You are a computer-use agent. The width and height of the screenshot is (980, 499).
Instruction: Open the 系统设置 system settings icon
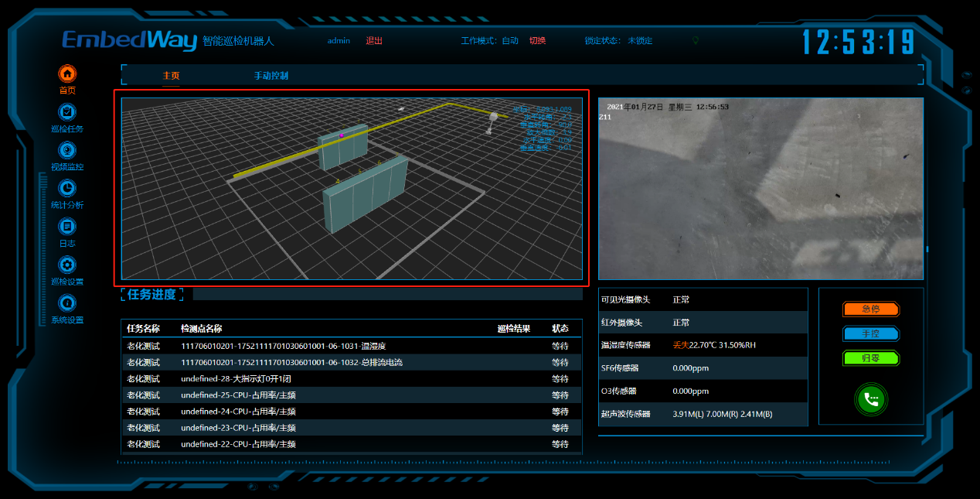click(x=67, y=303)
